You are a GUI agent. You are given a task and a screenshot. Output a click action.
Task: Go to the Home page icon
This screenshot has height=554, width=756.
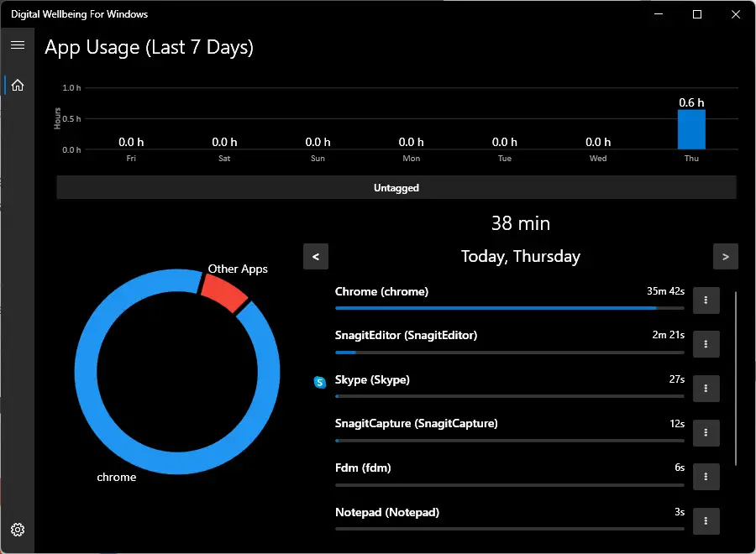[18, 86]
